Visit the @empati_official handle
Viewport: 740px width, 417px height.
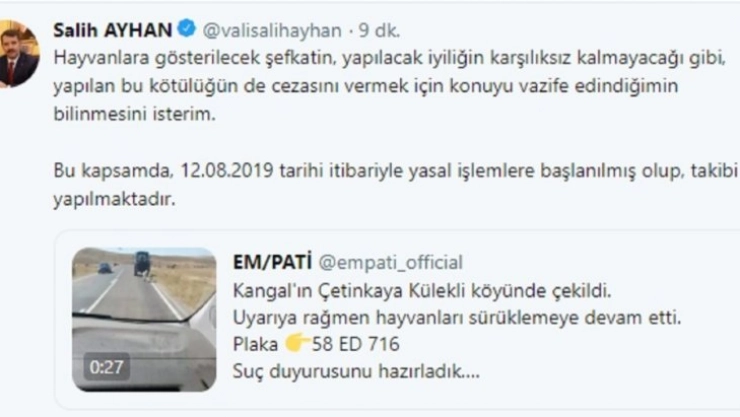(x=391, y=262)
